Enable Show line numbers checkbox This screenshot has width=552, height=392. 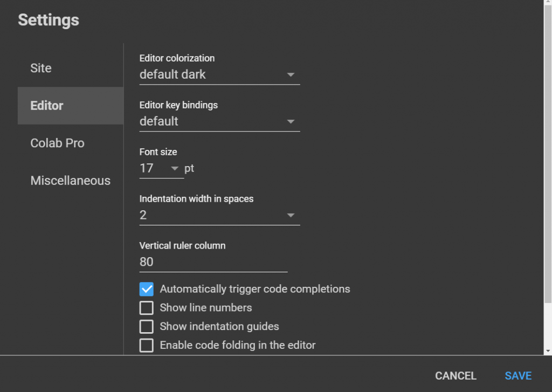click(147, 308)
